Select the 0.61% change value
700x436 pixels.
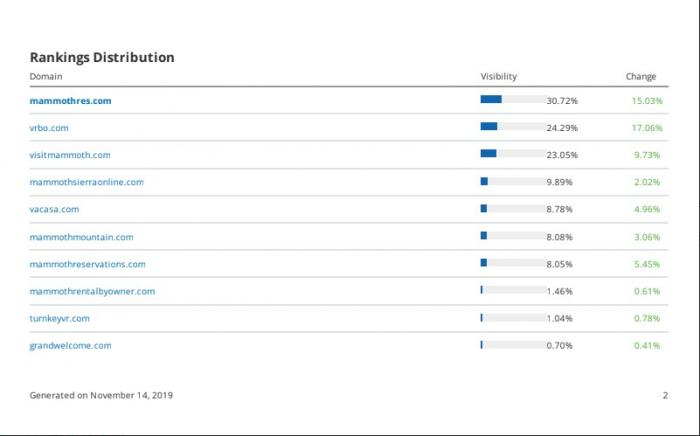pos(647,291)
